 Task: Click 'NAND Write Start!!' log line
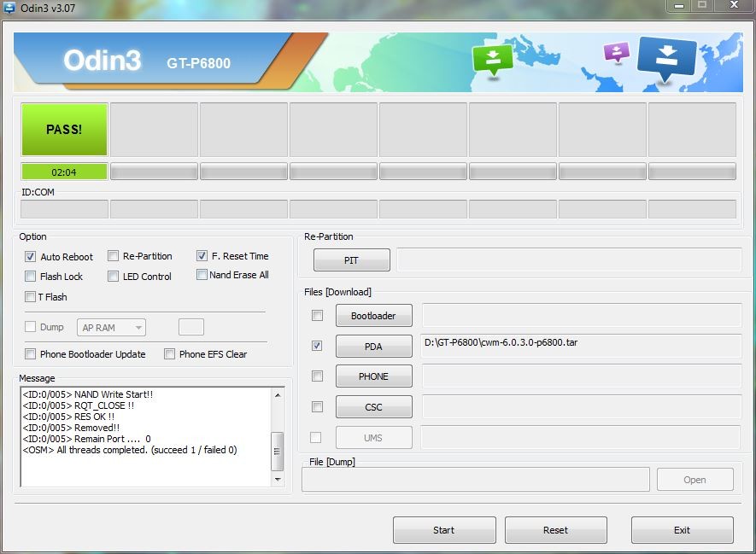coord(88,394)
